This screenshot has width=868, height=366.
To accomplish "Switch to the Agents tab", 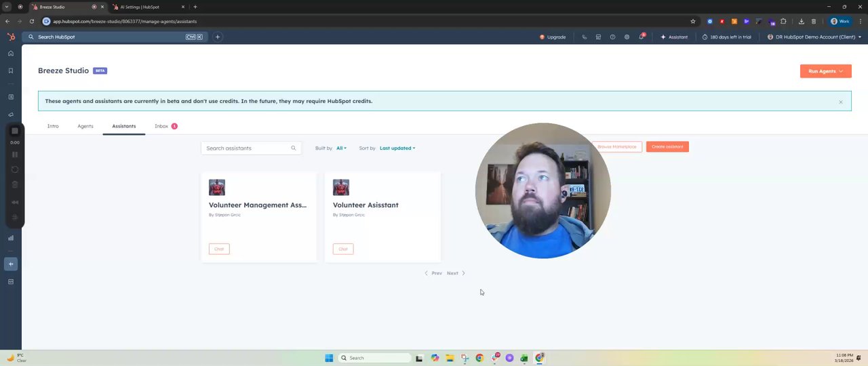I will (x=85, y=126).
